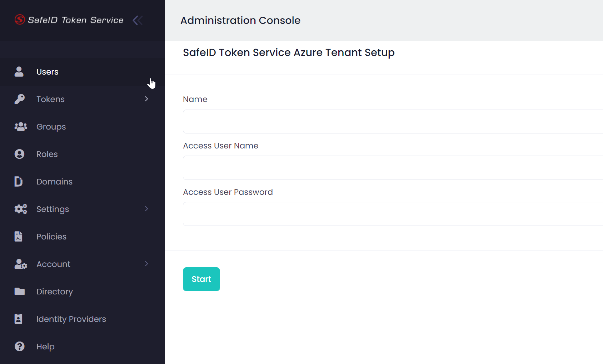Click the Domains D icon
This screenshot has width=603, height=364.
click(x=19, y=182)
